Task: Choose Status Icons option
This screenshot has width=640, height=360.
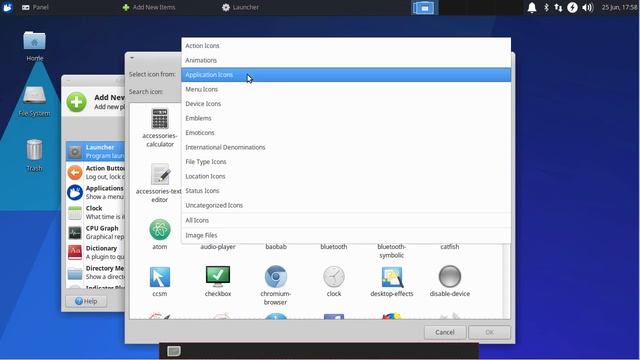Action: click(x=346, y=191)
